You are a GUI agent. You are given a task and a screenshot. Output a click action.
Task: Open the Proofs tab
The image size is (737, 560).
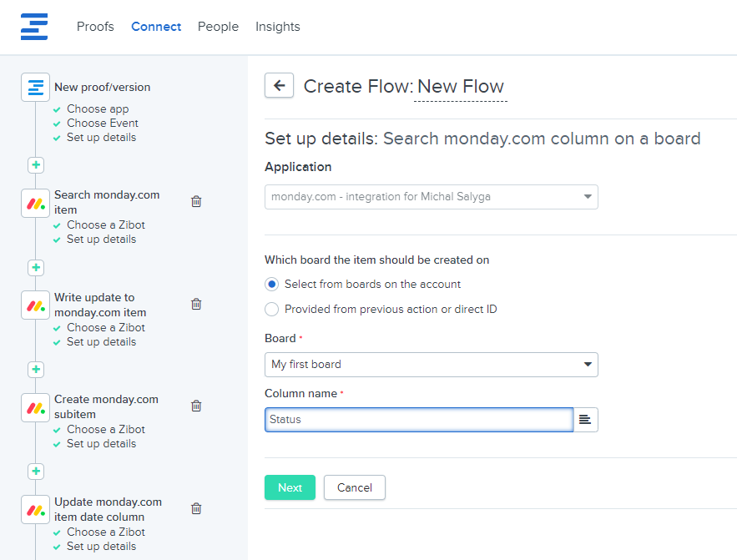tap(95, 27)
